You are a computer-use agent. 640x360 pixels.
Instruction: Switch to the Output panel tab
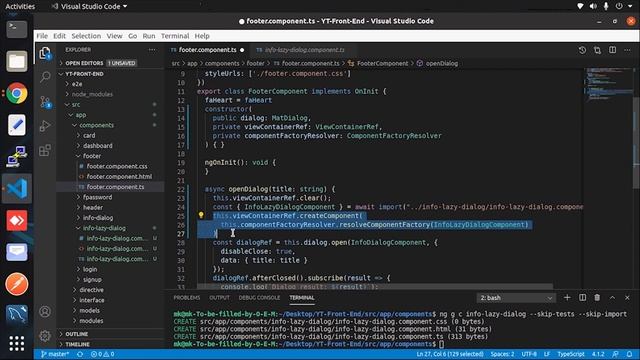219,298
